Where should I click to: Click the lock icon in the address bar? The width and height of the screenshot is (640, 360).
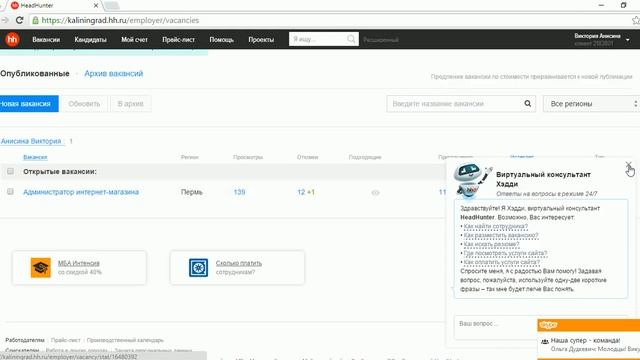(x=36, y=20)
